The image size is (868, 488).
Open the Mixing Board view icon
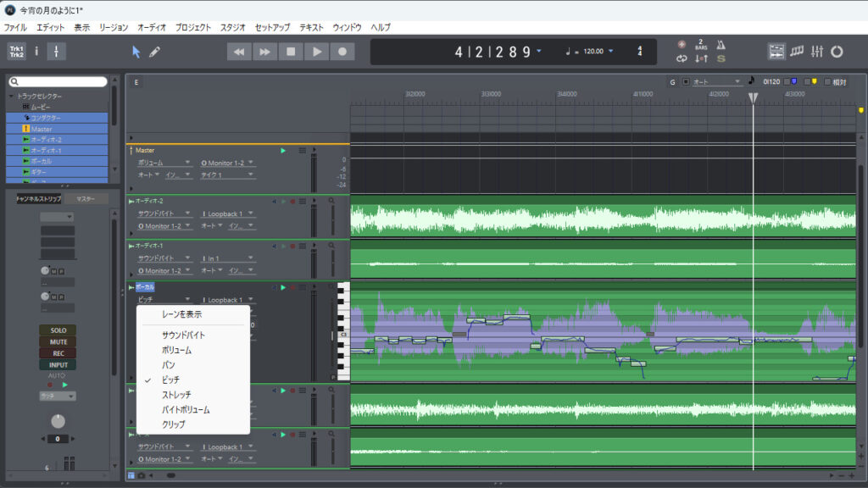(x=816, y=52)
